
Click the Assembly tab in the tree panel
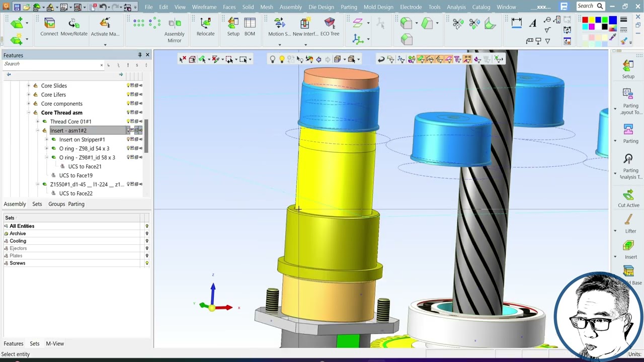coord(15,204)
